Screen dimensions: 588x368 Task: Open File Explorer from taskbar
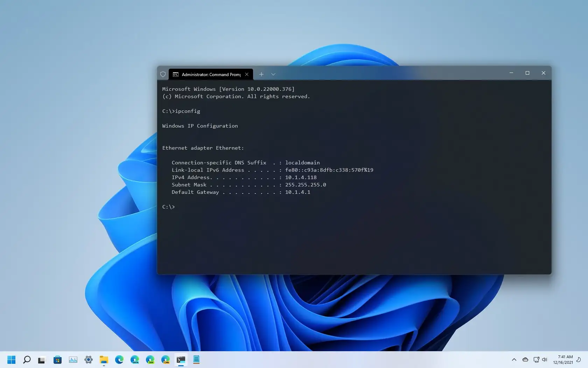tap(104, 360)
